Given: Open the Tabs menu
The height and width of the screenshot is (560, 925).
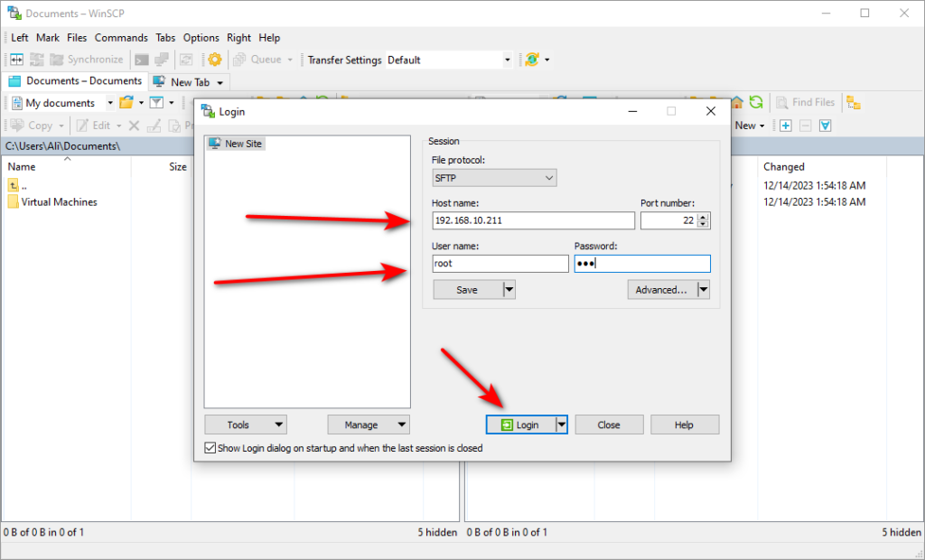Looking at the screenshot, I should [x=165, y=38].
